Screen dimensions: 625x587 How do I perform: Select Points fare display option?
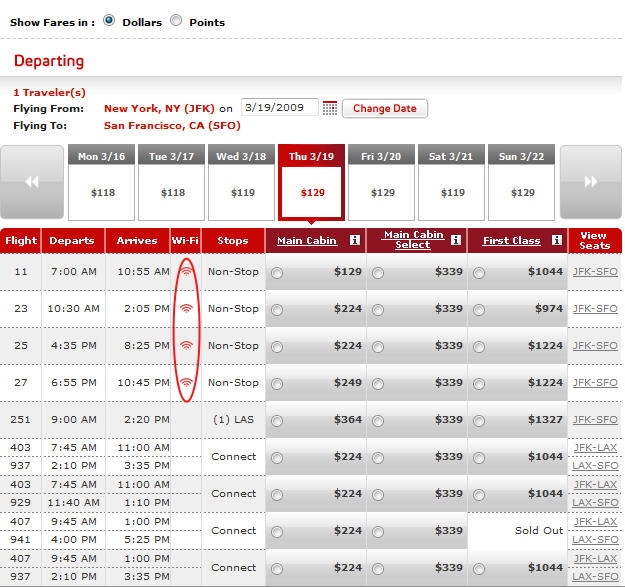coord(176,21)
